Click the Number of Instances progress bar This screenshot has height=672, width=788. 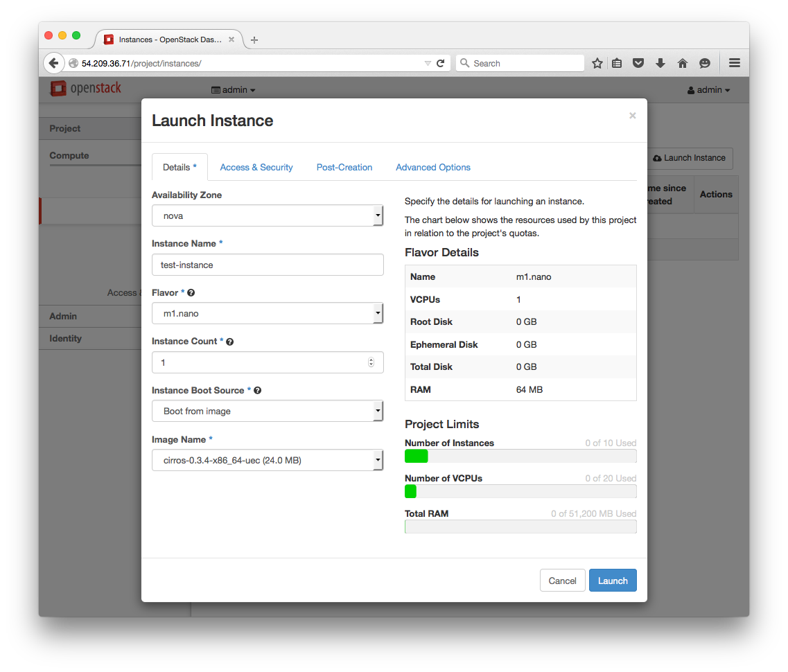520,456
